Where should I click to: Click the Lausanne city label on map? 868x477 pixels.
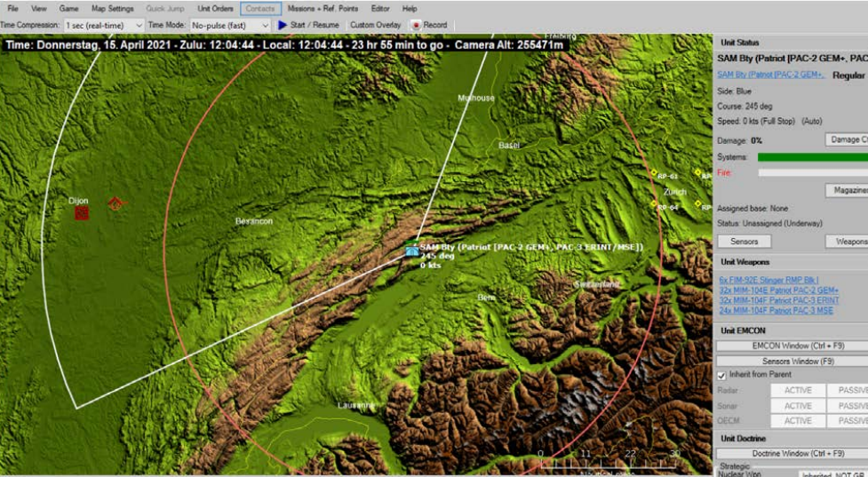point(356,405)
